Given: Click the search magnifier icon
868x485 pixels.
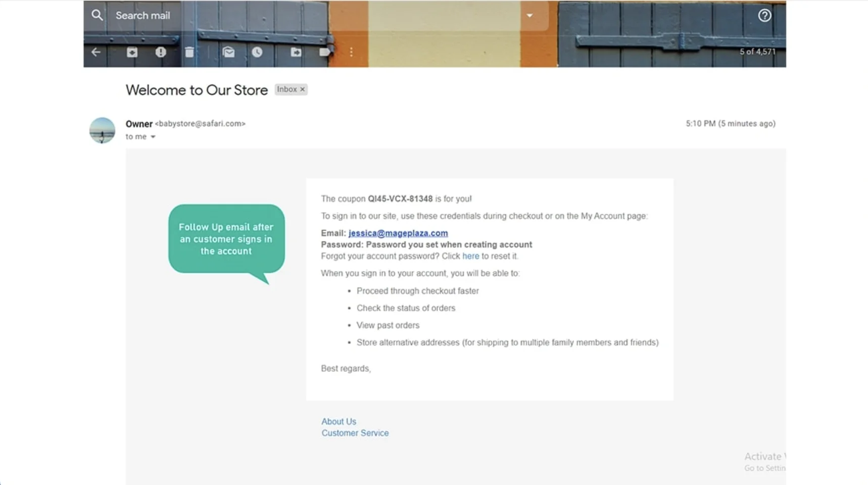Looking at the screenshot, I should [97, 15].
